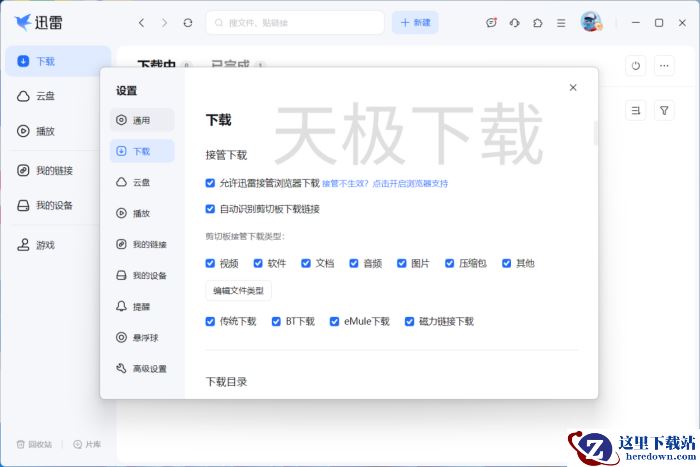Click the Xunlei 迅雷 logo
This screenshot has width=700, height=467.
(x=38, y=22)
